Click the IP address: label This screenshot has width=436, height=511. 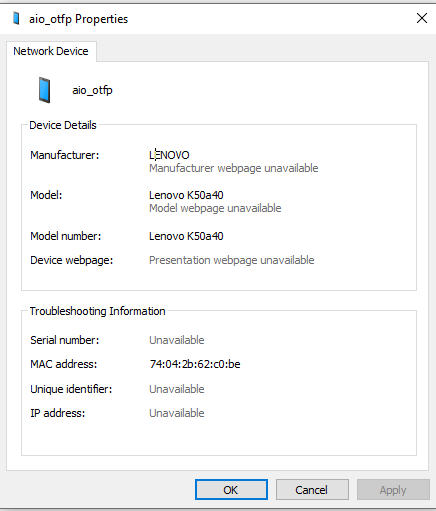(x=58, y=413)
